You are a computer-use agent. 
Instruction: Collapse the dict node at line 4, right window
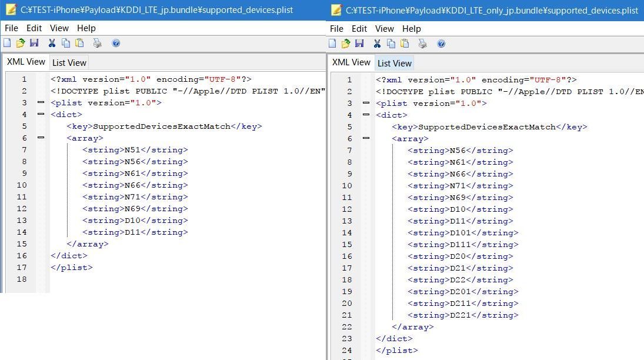pyautogui.click(x=366, y=115)
